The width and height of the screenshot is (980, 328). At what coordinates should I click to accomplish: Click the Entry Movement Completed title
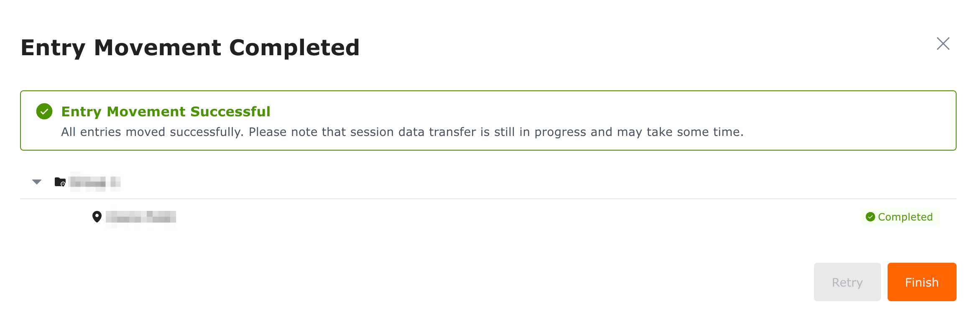coord(190,47)
